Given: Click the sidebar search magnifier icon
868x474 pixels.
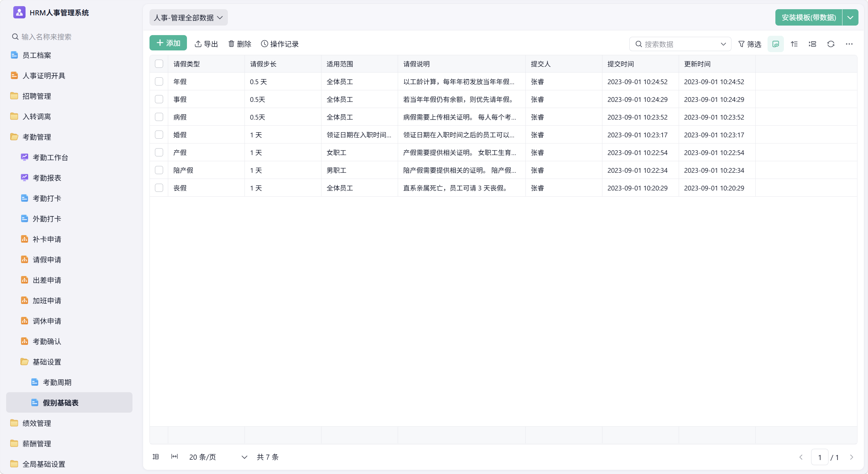Looking at the screenshot, I should coord(15,36).
